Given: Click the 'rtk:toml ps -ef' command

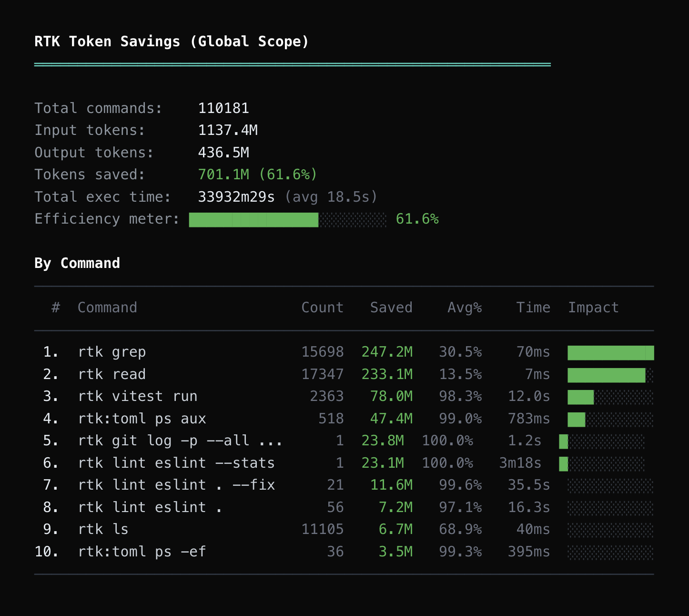Looking at the screenshot, I should 142,552.
